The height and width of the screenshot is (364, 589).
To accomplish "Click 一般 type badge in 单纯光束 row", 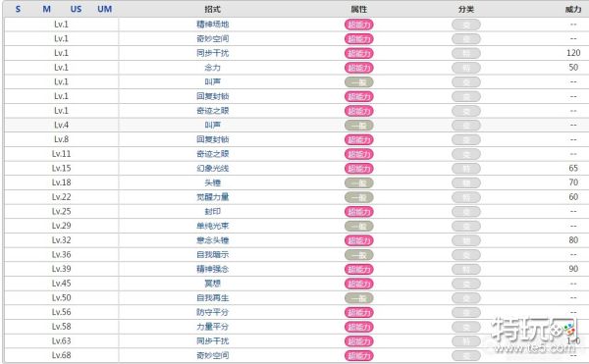I will click(359, 227).
